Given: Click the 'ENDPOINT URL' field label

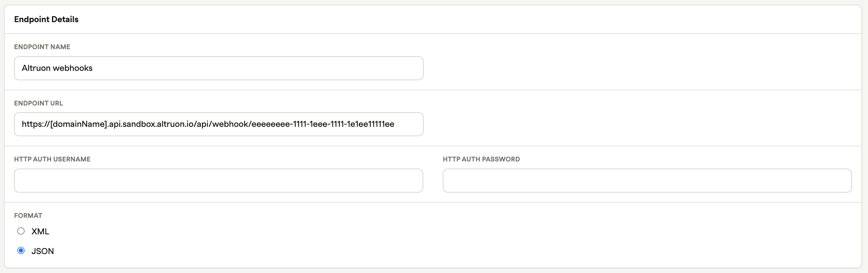Looking at the screenshot, I should click(39, 103).
